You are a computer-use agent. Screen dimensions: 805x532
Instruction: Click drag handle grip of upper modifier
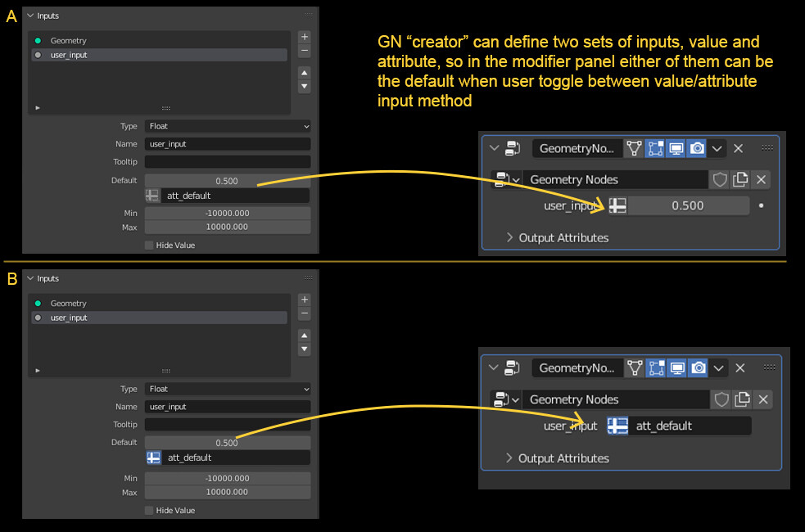click(x=767, y=148)
